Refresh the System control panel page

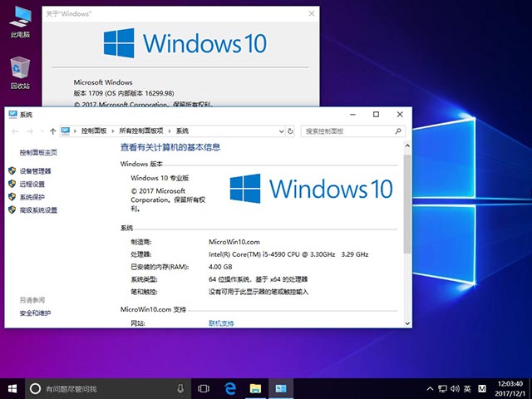290,131
